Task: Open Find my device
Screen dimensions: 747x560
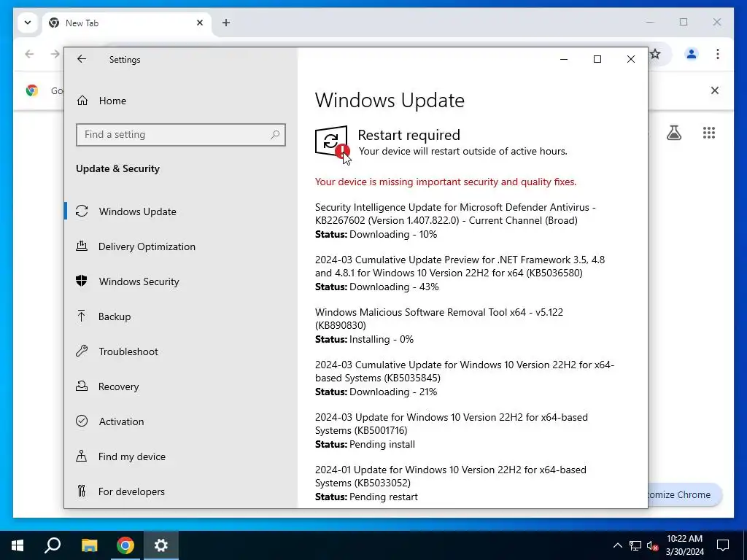Action: 132,456
